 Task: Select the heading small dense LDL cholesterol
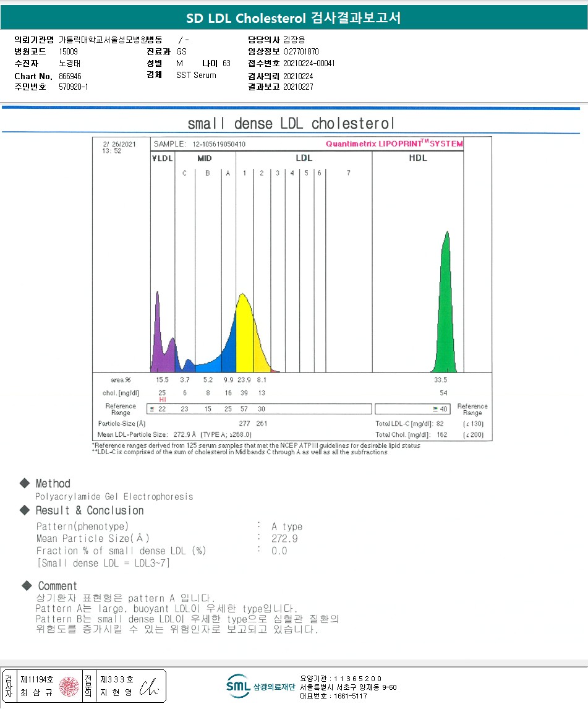tap(291, 123)
